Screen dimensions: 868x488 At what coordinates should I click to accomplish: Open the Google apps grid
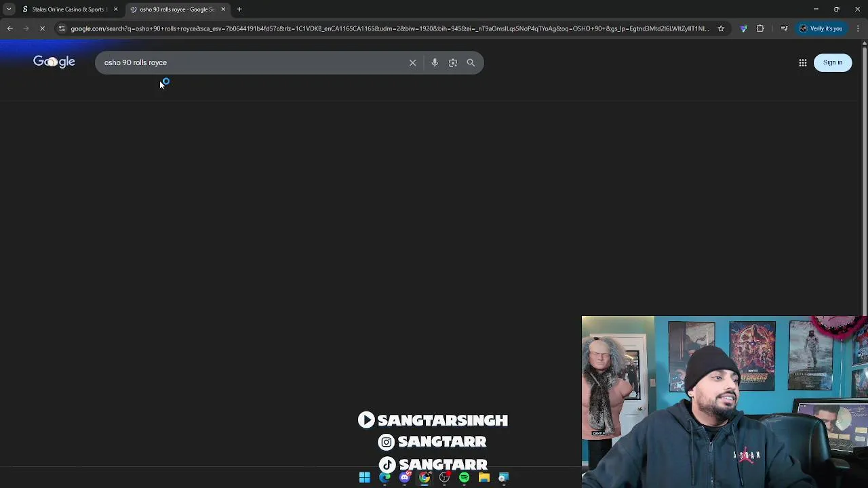click(x=803, y=62)
